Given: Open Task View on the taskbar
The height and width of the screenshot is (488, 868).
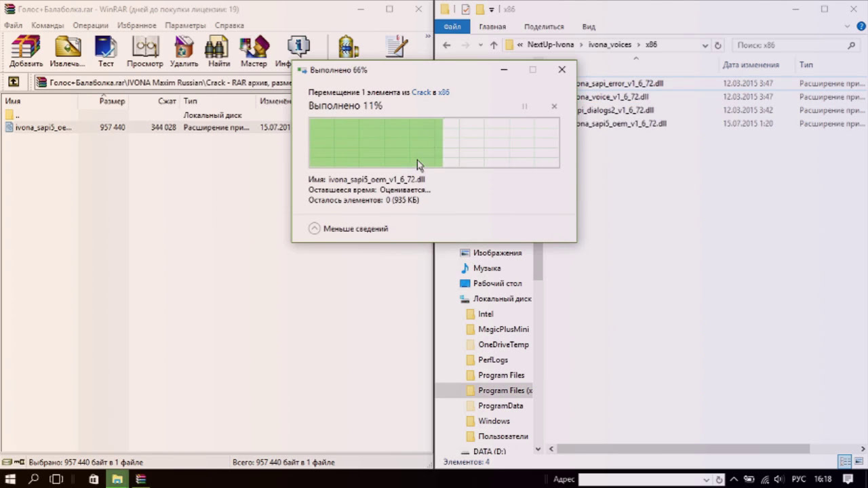Looking at the screenshot, I should [x=56, y=479].
